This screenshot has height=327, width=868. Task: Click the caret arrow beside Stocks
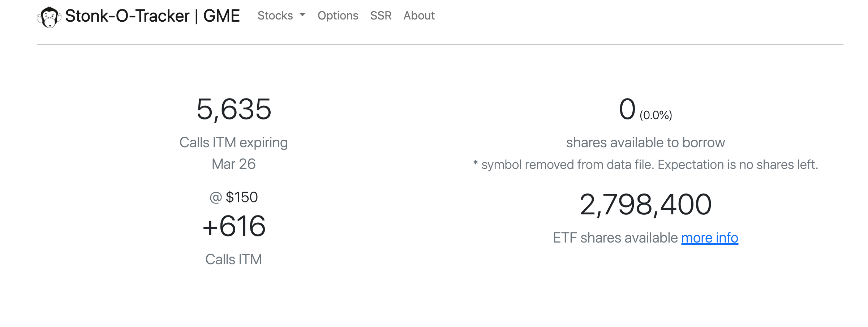[302, 15]
